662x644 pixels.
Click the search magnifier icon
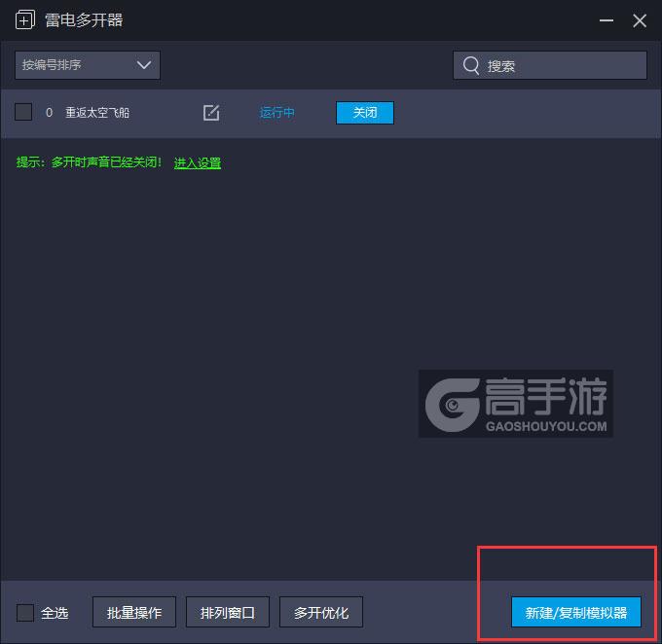point(471,65)
